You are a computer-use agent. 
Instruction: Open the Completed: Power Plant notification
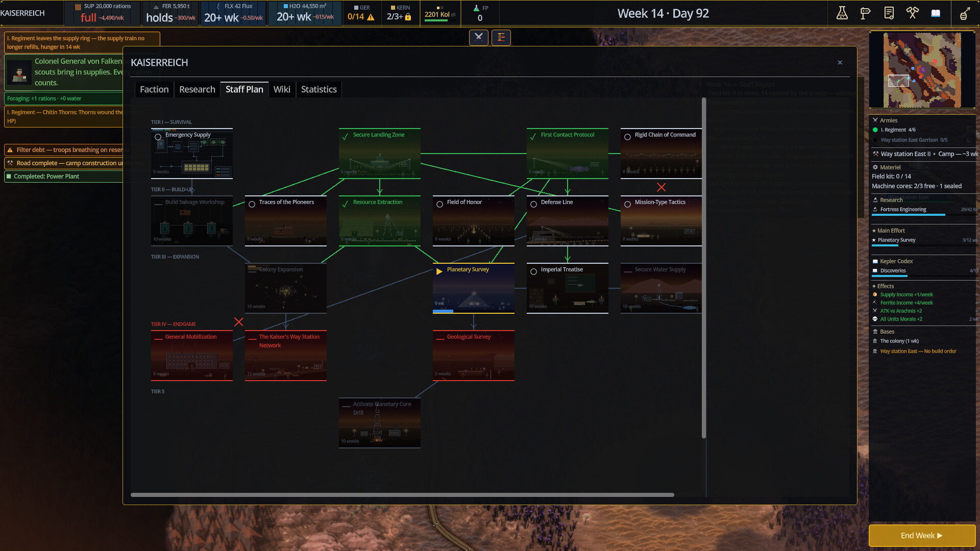pyautogui.click(x=64, y=177)
